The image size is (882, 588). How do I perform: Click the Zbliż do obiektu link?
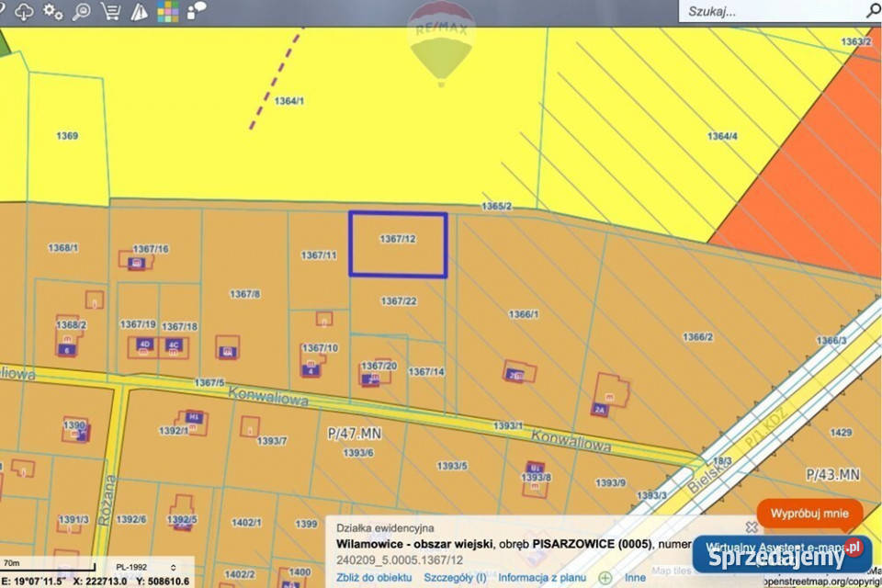click(x=374, y=578)
